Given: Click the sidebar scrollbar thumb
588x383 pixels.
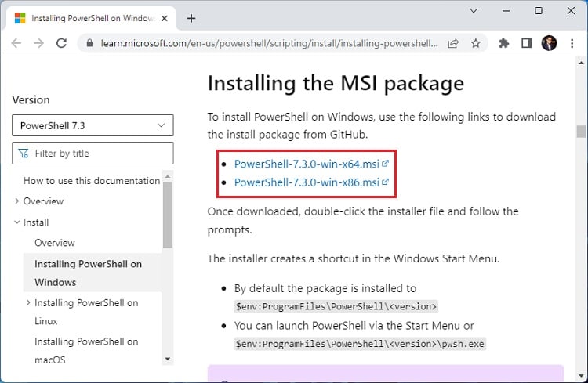Looking at the screenshot, I should (x=168, y=215).
